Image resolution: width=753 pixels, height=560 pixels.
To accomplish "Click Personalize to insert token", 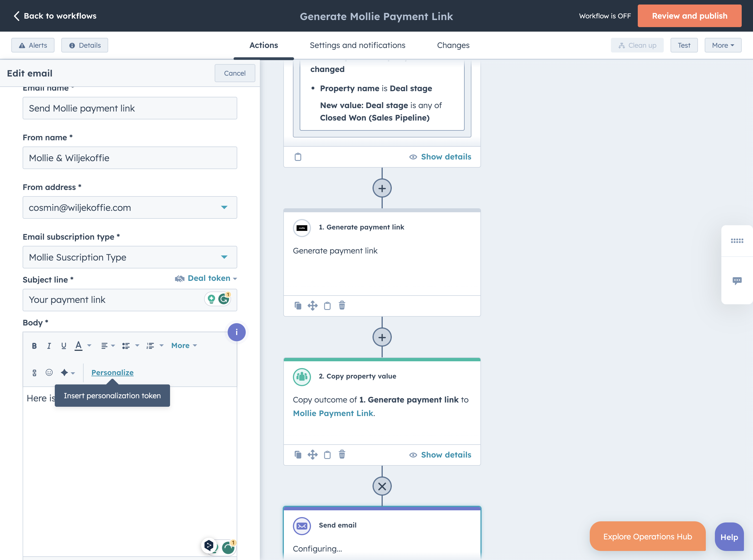I will [x=112, y=373].
